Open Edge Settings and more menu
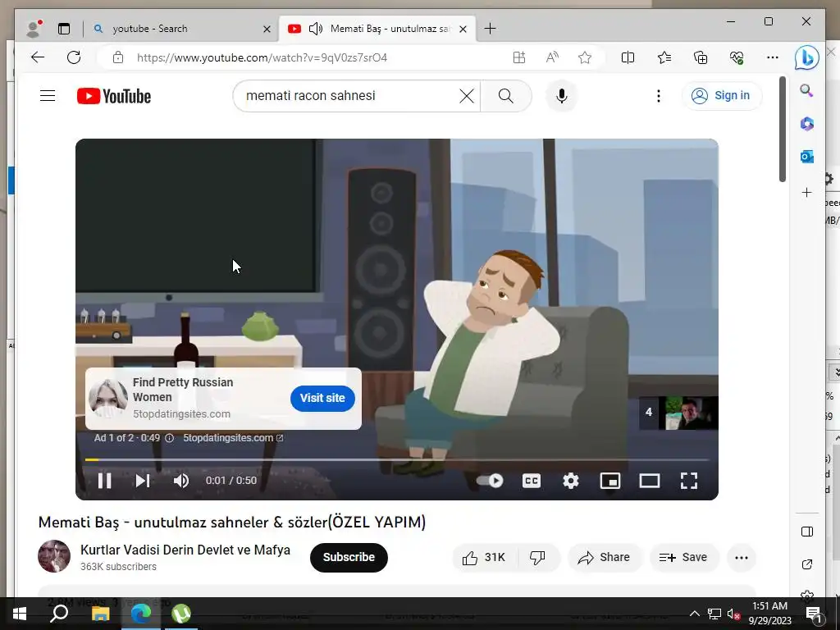 coord(773,57)
